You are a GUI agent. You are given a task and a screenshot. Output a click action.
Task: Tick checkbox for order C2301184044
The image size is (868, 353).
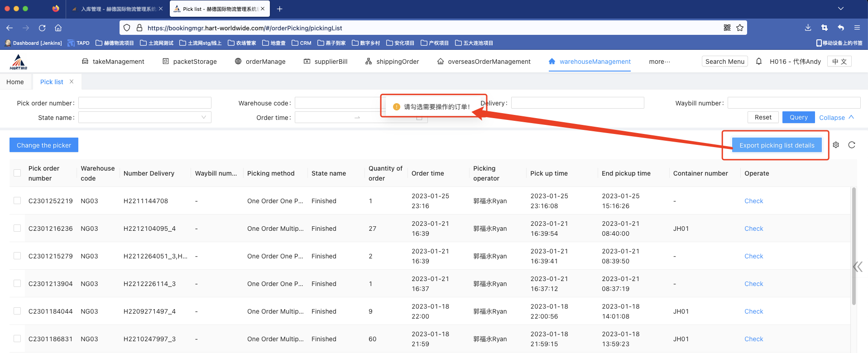coord(17,311)
